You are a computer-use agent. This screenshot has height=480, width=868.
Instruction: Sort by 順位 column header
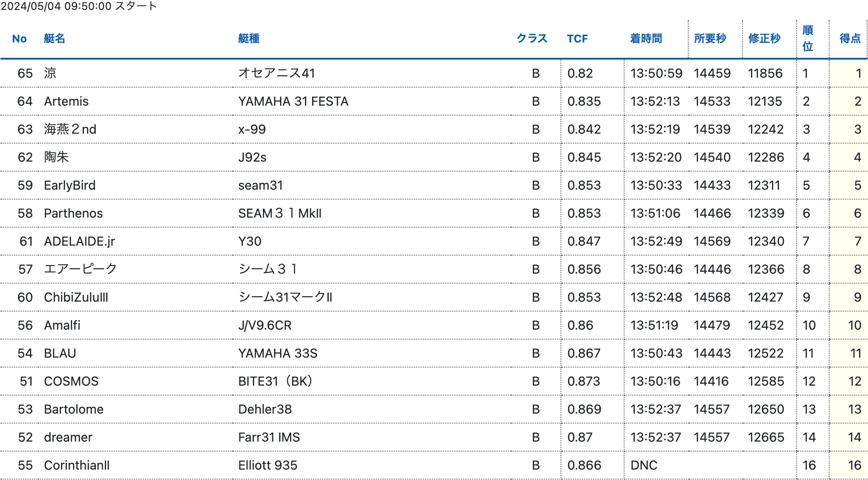[807, 39]
